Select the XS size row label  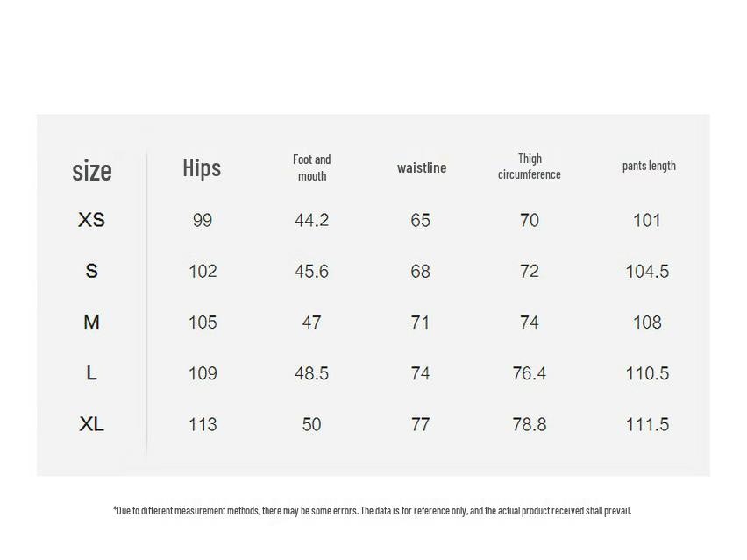[91, 220]
